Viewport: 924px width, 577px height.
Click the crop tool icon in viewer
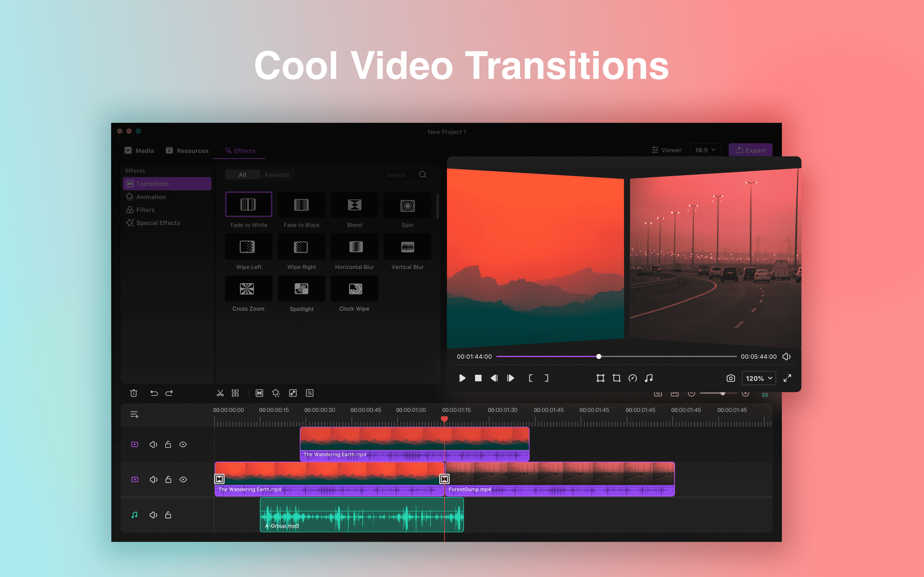[x=616, y=378]
